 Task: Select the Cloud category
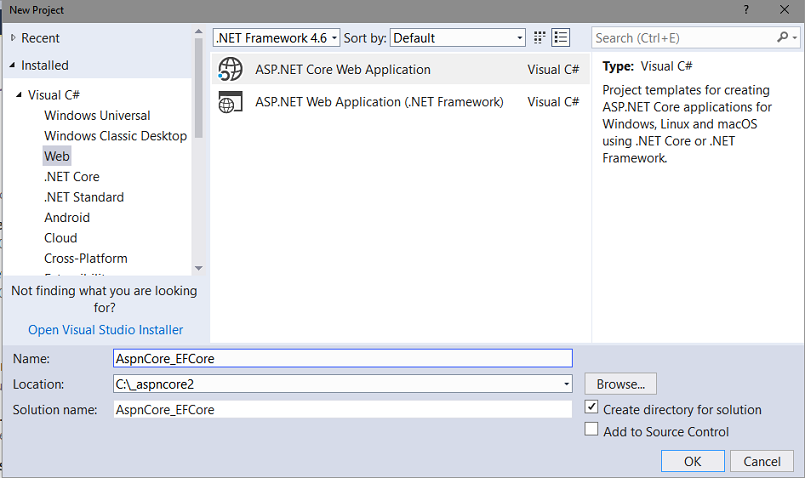(x=61, y=238)
